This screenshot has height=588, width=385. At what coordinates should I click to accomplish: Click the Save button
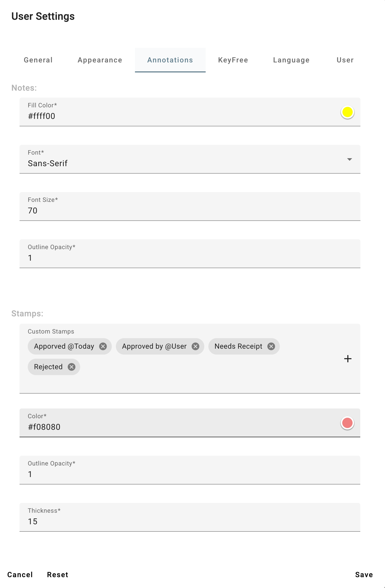(x=364, y=575)
